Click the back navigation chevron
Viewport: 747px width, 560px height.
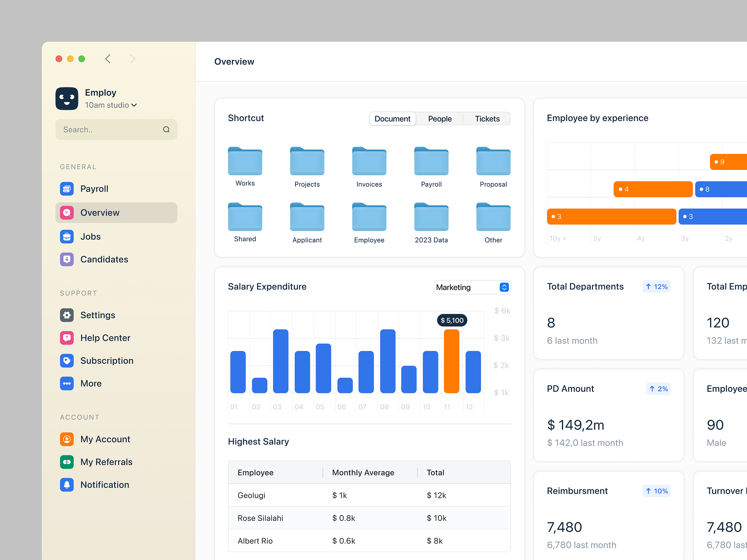pos(108,59)
